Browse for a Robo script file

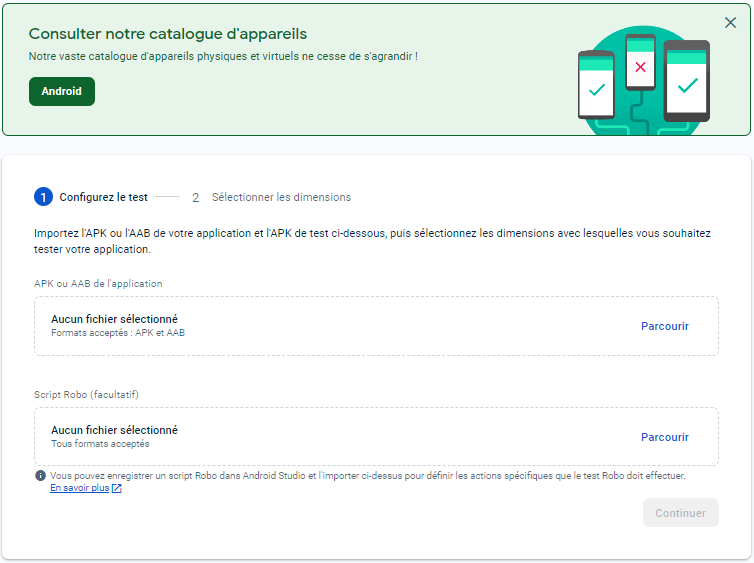point(664,437)
